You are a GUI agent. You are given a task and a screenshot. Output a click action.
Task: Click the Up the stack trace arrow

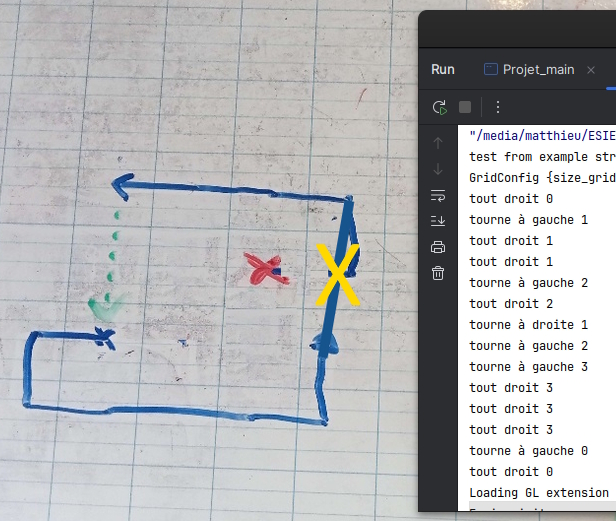[x=438, y=143]
